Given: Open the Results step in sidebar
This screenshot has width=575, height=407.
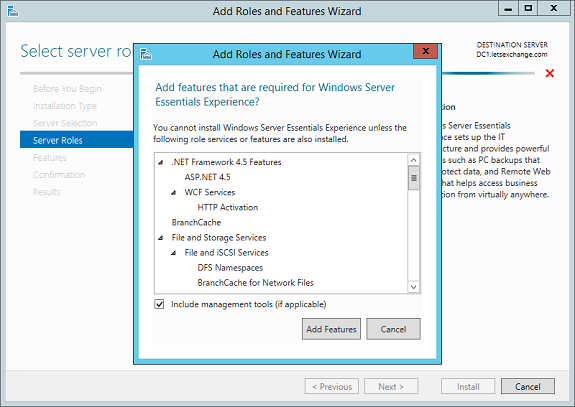Looking at the screenshot, I should click(47, 192).
